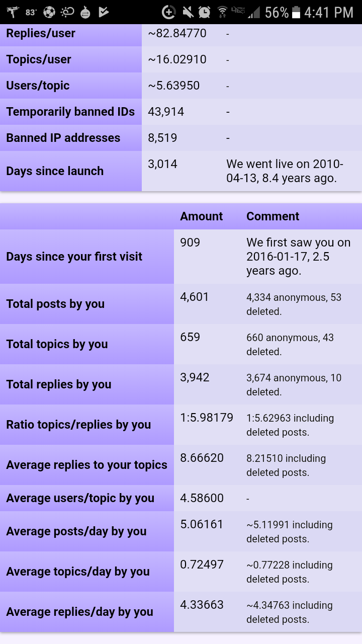362x644 pixels.
Task: Tap the alarm clock status icon
Action: (204, 12)
